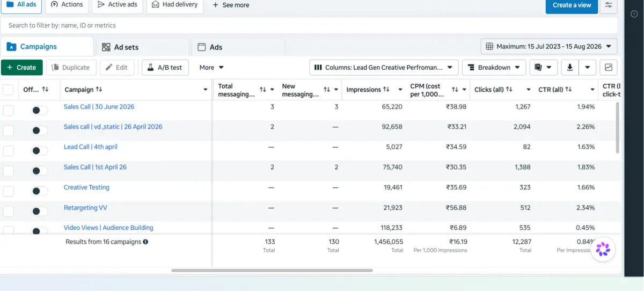This screenshot has height=291, width=644.
Task: Select the Had delivery filter tab
Action: tap(174, 4)
